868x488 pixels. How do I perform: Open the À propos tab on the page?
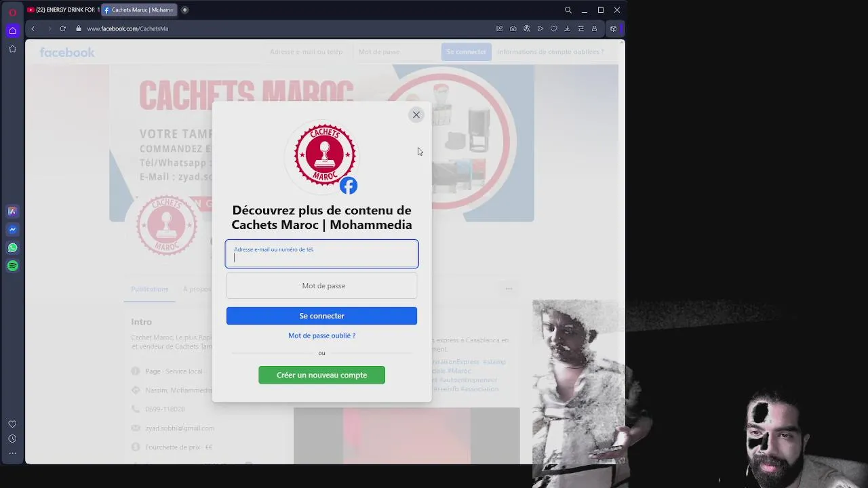[197, 289]
